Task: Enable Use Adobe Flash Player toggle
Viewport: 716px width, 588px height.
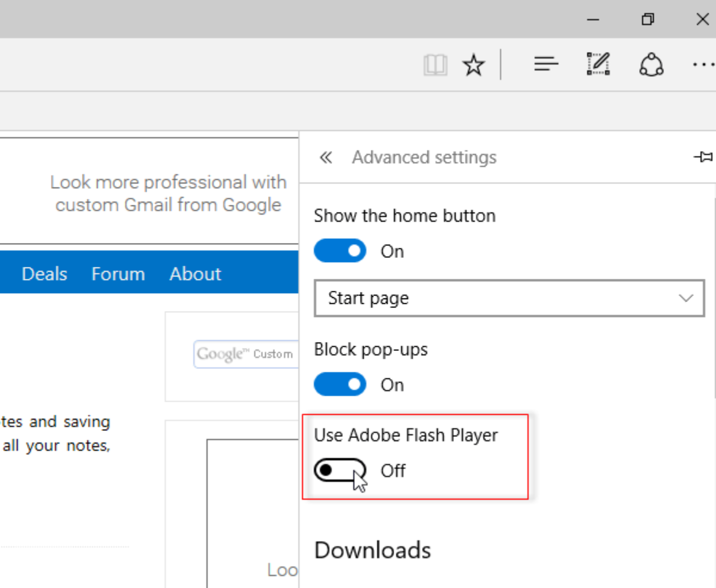Action: coord(340,471)
